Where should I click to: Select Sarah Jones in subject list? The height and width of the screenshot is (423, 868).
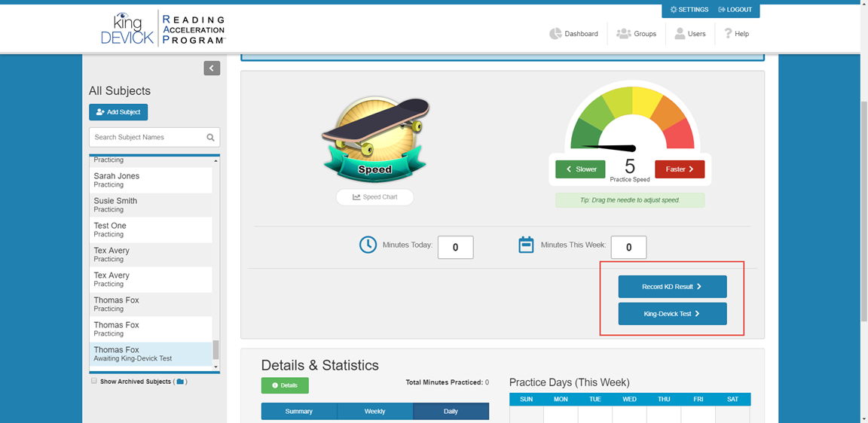point(151,180)
